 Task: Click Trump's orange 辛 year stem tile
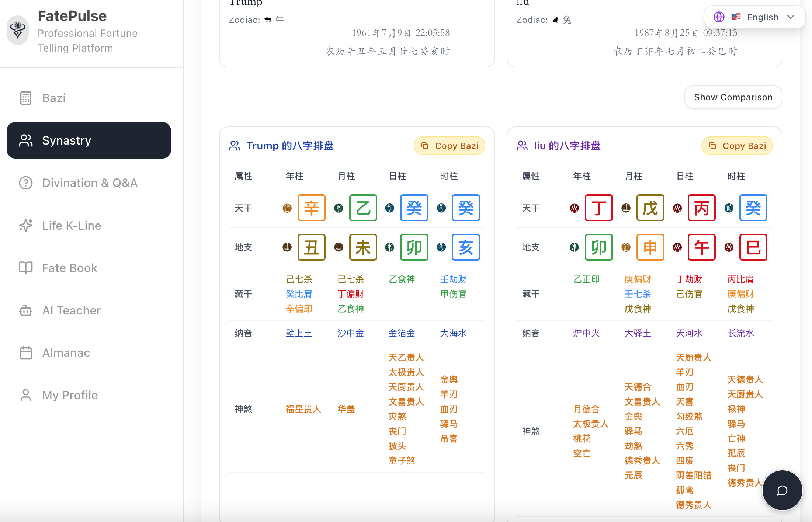(x=311, y=208)
